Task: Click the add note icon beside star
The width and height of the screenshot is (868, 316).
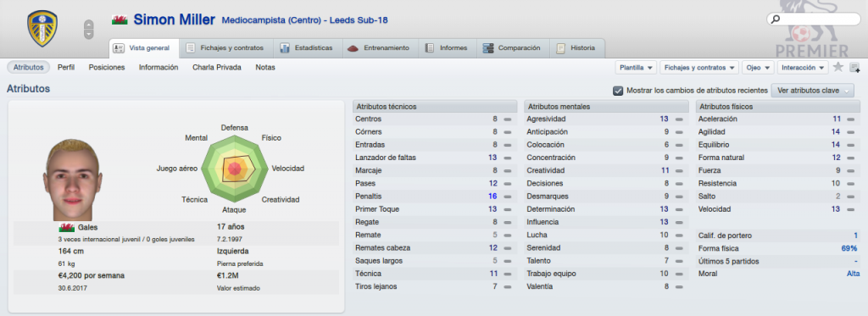Action: coord(854,68)
